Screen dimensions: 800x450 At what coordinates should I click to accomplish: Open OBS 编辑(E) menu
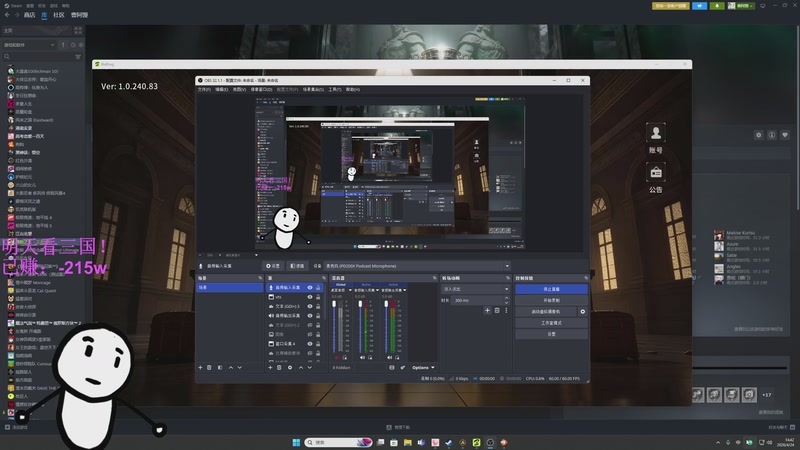click(221, 90)
